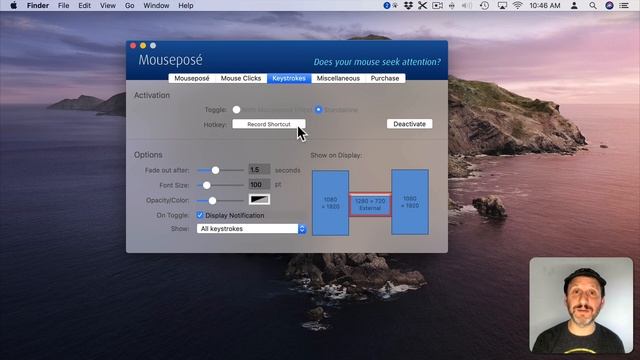The image size is (640, 360).
Task: Minimize the Mouseposé window with yellow button
Action: point(143,45)
